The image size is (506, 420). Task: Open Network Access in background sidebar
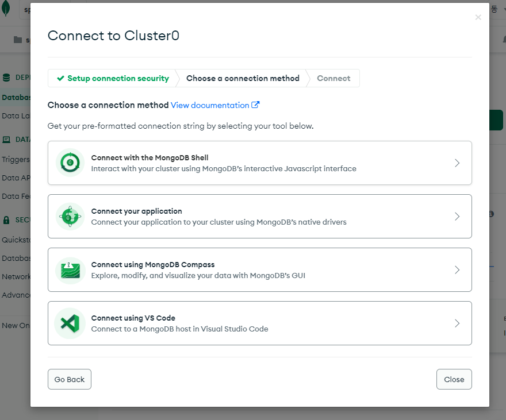pos(15,276)
